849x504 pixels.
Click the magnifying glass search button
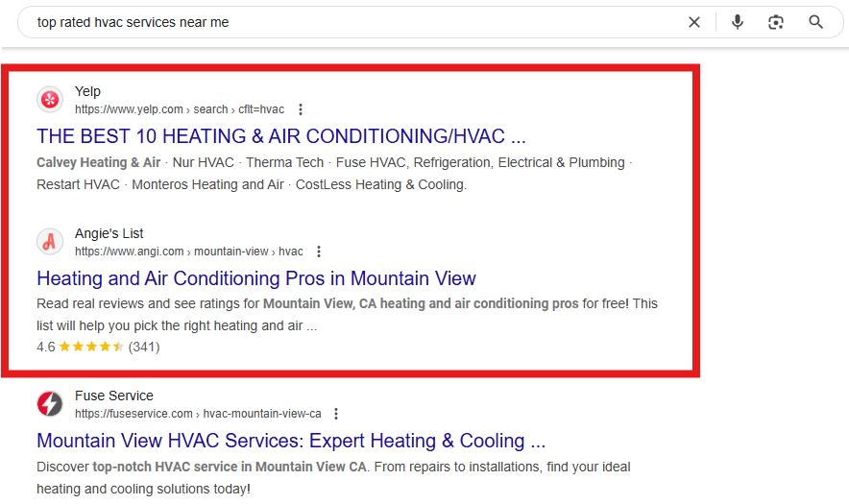pyautogui.click(x=816, y=22)
